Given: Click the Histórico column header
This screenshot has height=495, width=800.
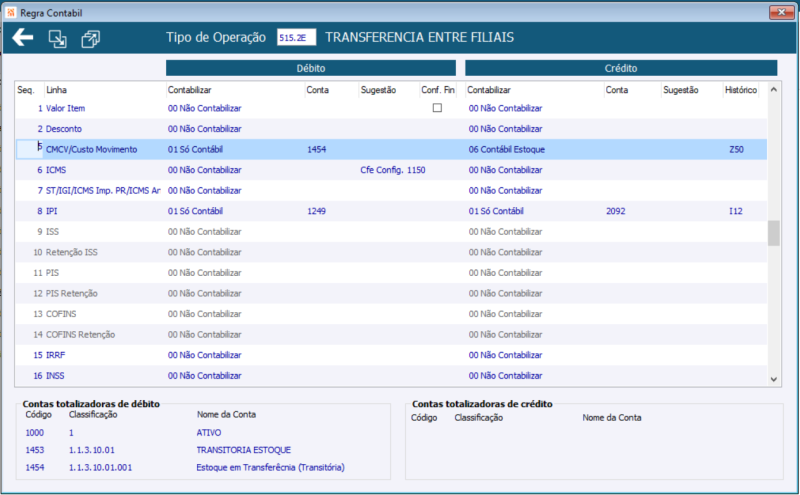Looking at the screenshot, I should 741,90.
